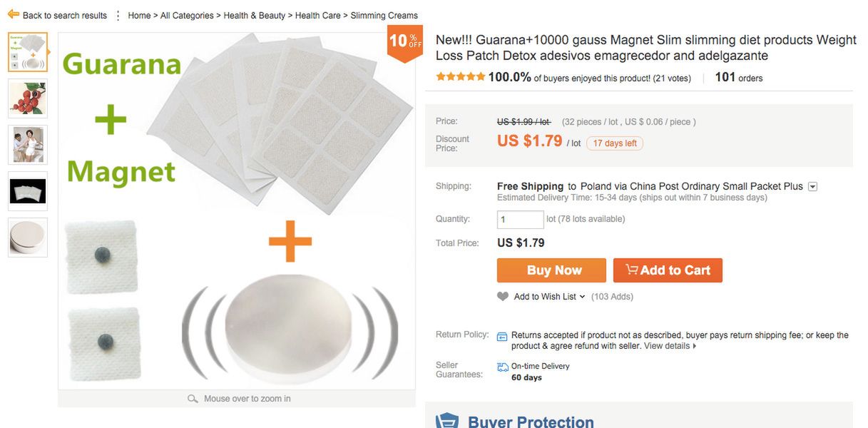Click the quantity input field
This screenshot has width=868, height=428.
click(x=520, y=220)
